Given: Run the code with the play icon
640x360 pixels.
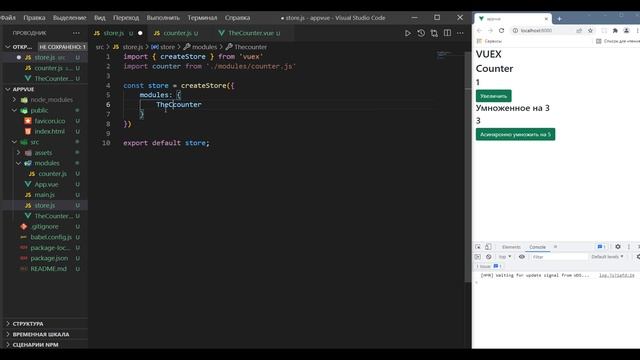Looking at the screenshot, I should click(x=407, y=33).
